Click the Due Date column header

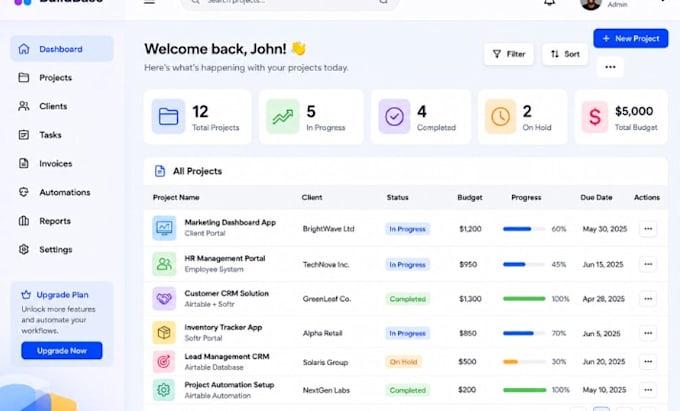click(x=596, y=197)
